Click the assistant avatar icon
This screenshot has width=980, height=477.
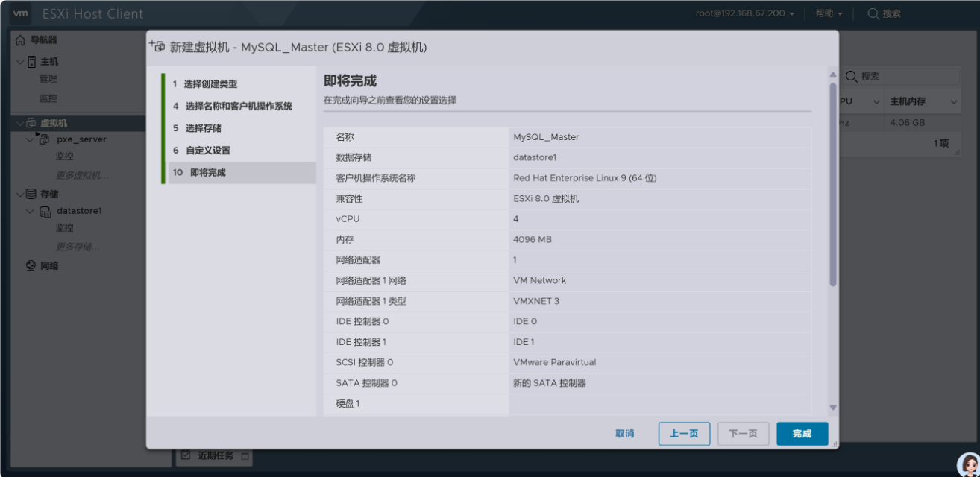click(967, 464)
